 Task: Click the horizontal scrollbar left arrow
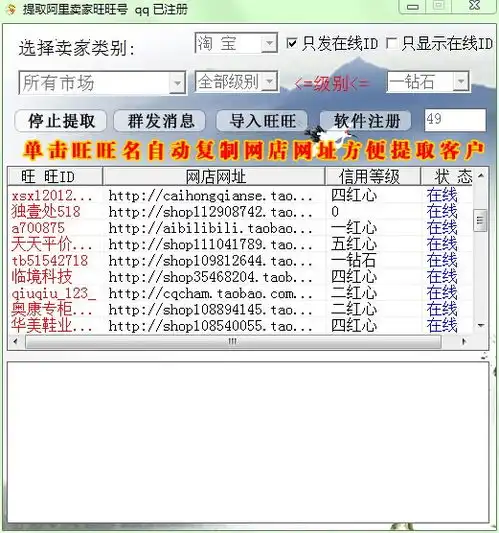(x=15, y=341)
